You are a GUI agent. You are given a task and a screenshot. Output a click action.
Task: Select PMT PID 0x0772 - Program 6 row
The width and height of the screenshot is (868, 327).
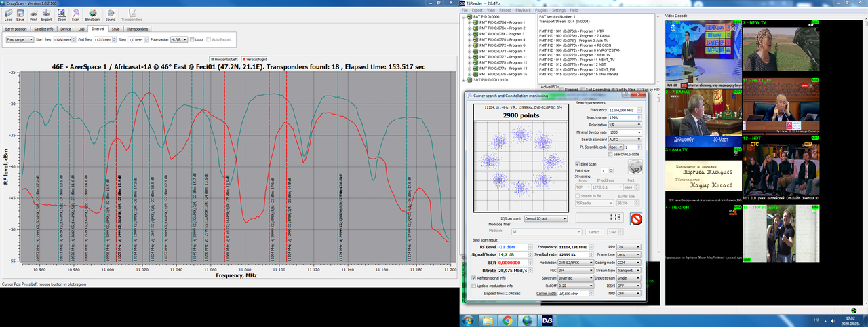tap(502, 45)
